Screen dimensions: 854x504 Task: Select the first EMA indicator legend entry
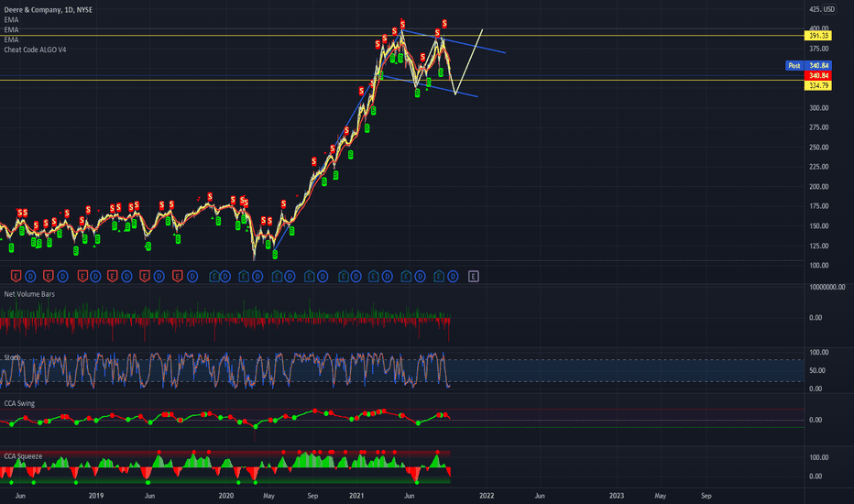coord(11,19)
